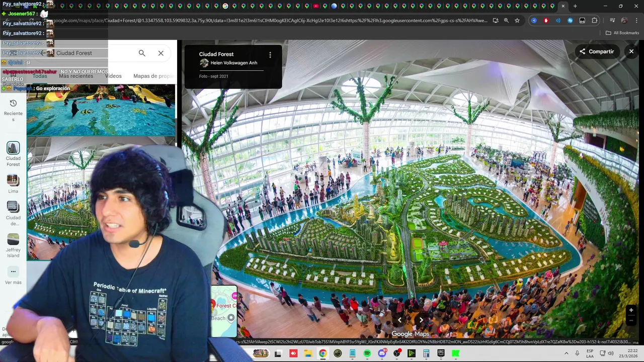The height and width of the screenshot is (362, 644).
Task: Click the blue sound waves extension
Action: 558,21
